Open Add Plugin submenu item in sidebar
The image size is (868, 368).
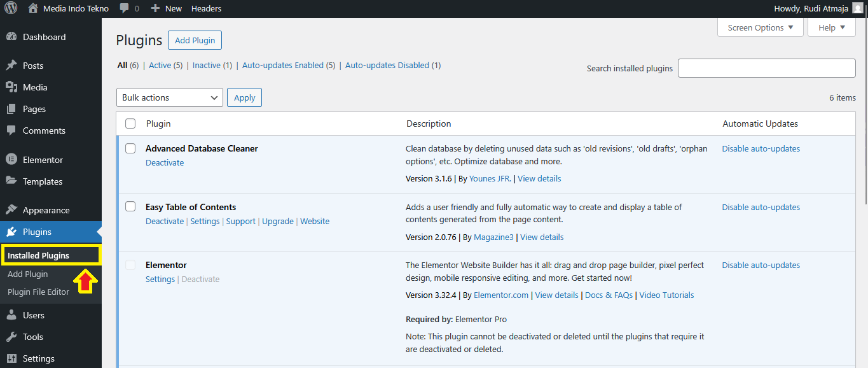28,274
